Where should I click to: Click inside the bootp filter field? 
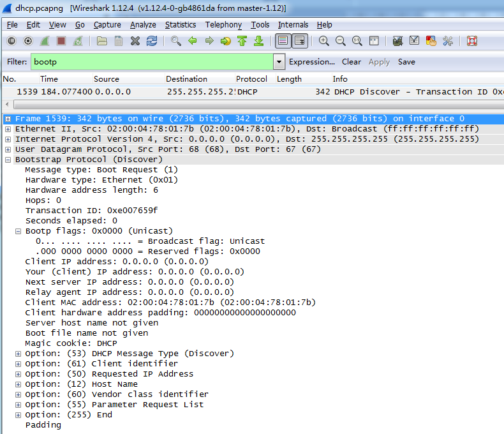tap(152, 61)
